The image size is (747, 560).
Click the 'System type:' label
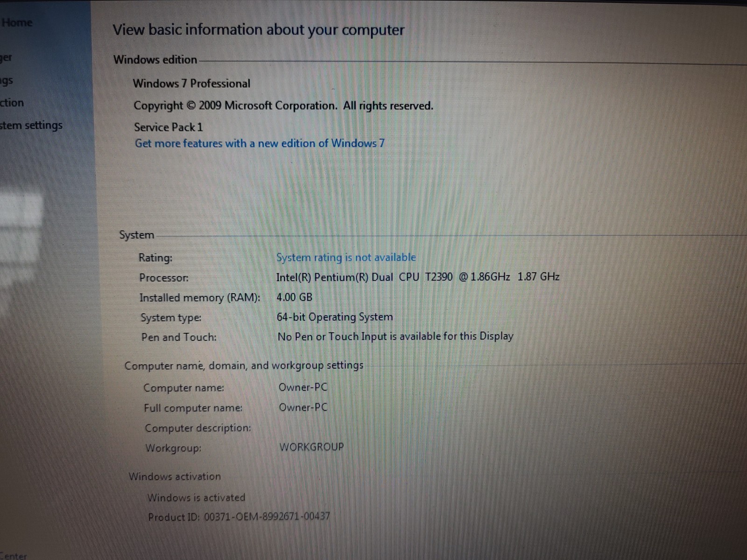(171, 318)
